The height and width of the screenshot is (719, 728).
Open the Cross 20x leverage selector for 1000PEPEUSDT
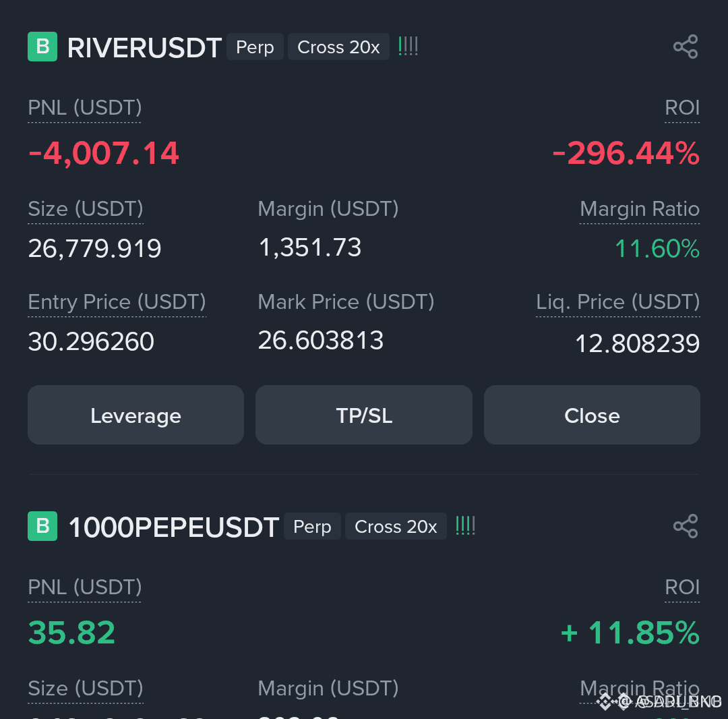[396, 526]
